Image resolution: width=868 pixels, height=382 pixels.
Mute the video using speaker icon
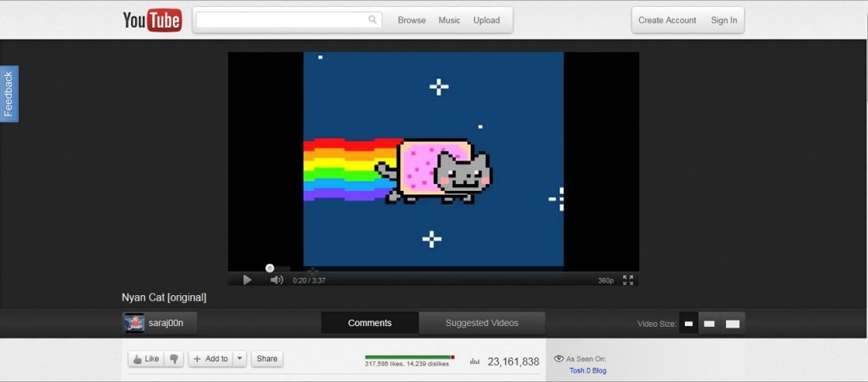[276, 279]
